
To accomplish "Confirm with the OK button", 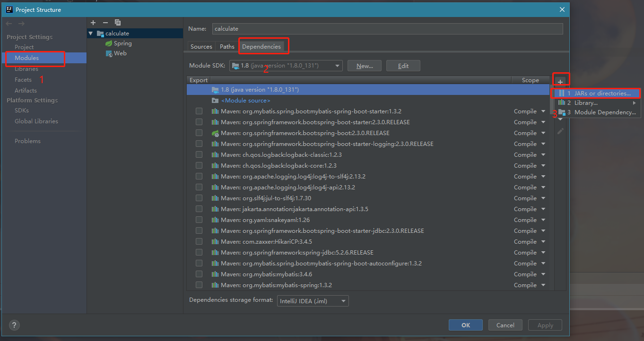I will coord(466,325).
